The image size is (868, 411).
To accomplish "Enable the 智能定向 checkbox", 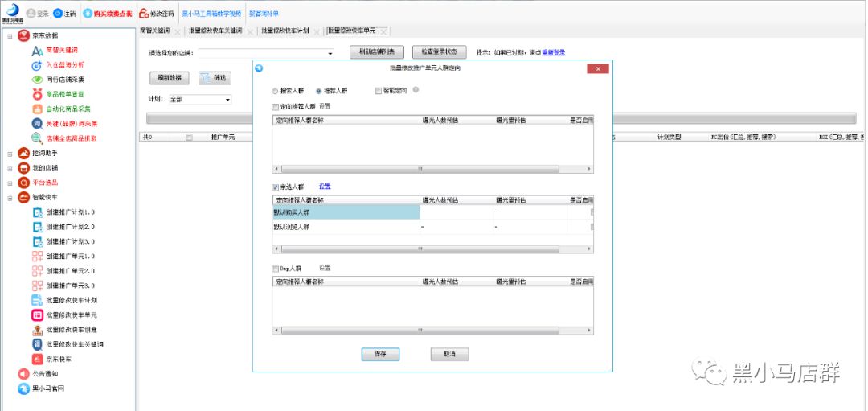I will 378,91.
